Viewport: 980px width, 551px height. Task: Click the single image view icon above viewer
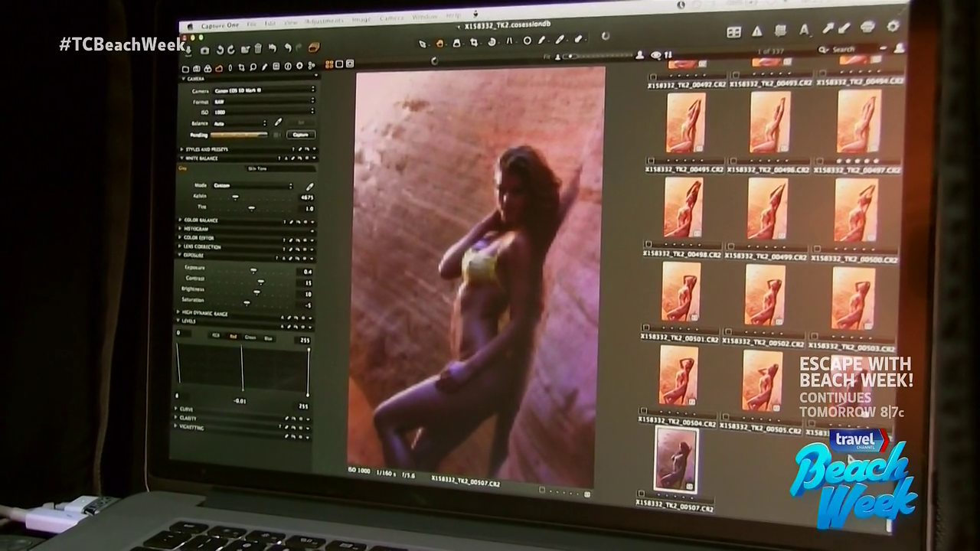[339, 64]
